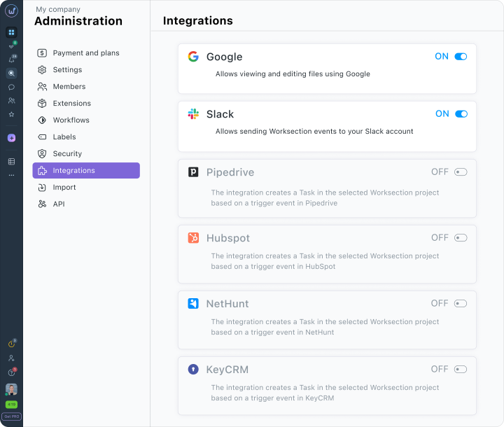
Task: Click 'Allows viewing and editing files using Google'
Action: 293,74
